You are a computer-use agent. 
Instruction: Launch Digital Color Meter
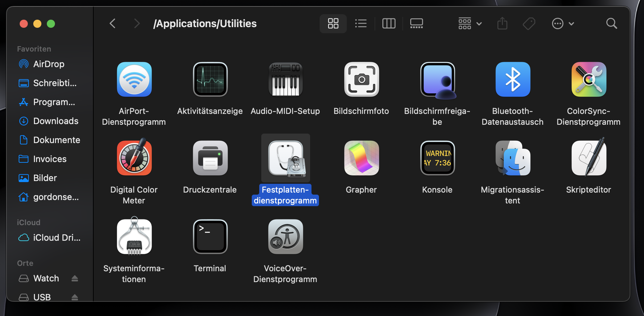tap(134, 158)
